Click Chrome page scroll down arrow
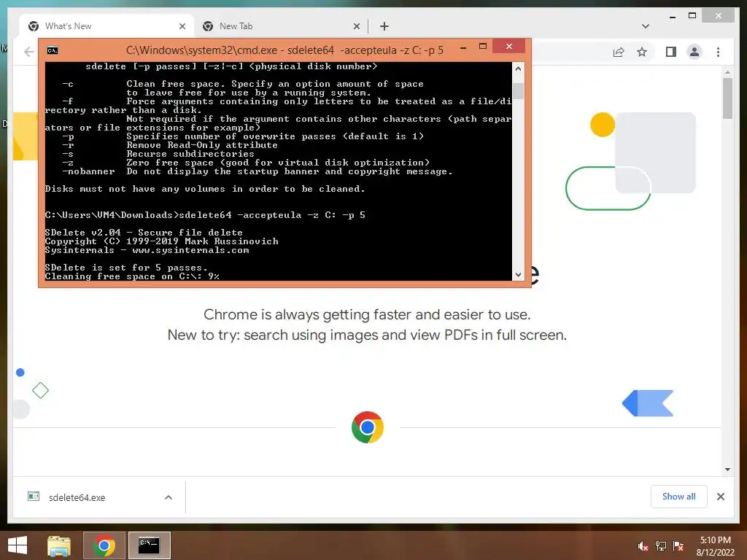This screenshot has height=560, width=747. 727,470
